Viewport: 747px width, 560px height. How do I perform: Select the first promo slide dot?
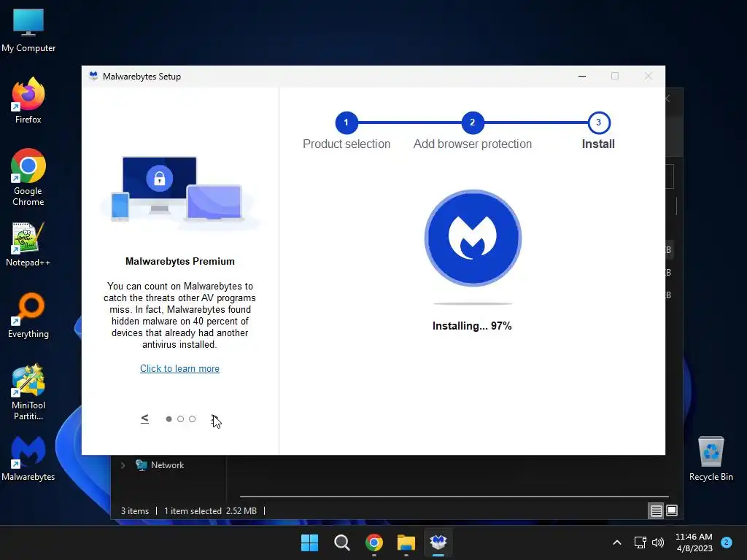tap(169, 419)
